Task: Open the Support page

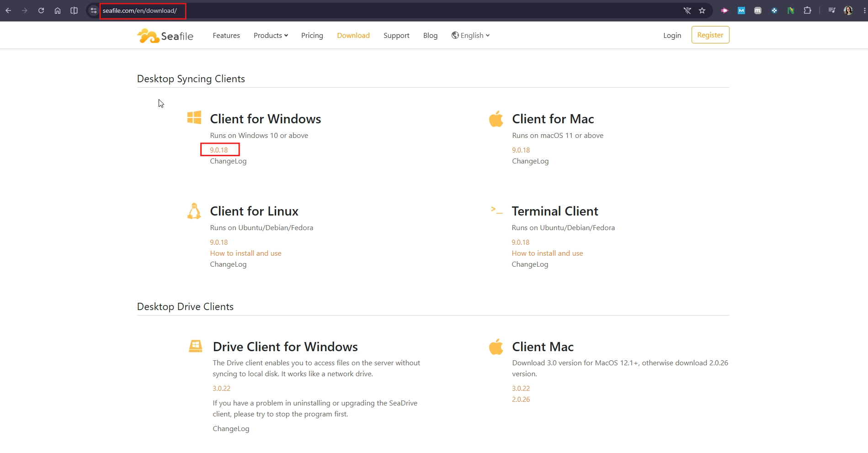Action: [x=396, y=36]
